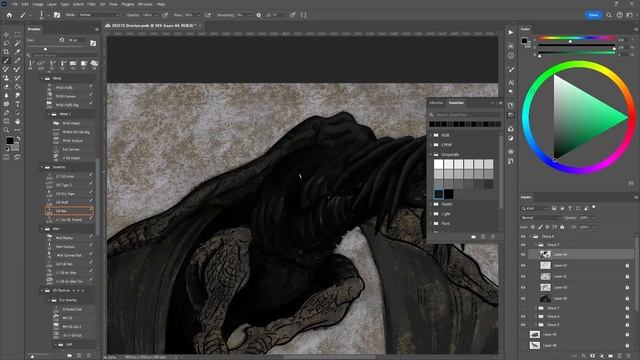
Task: Open the Window menu
Action: [145, 4]
